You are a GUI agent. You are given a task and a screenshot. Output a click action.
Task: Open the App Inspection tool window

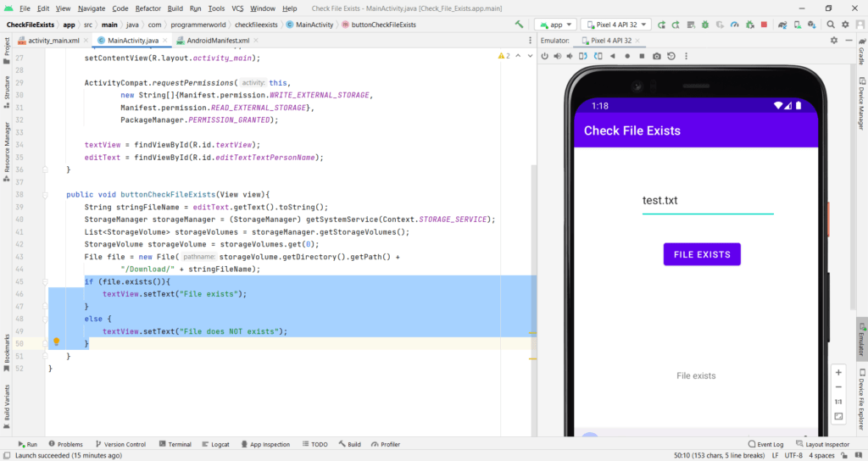pos(265,444)
